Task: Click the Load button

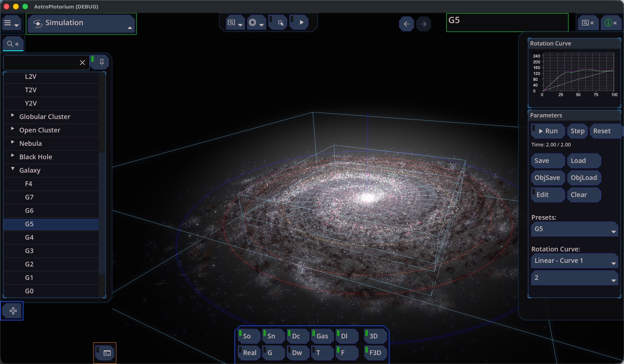Action: click(x=583, y=160)
